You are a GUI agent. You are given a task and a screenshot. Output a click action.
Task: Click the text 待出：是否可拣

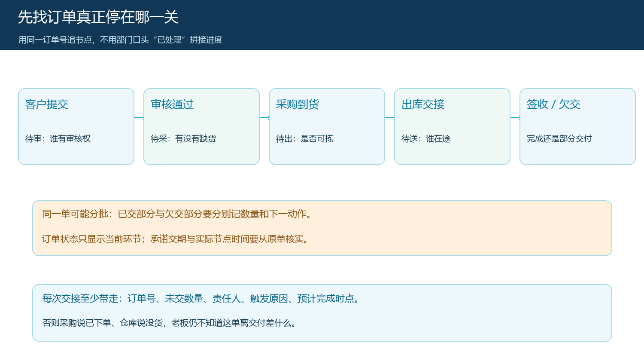click(304, 139)
